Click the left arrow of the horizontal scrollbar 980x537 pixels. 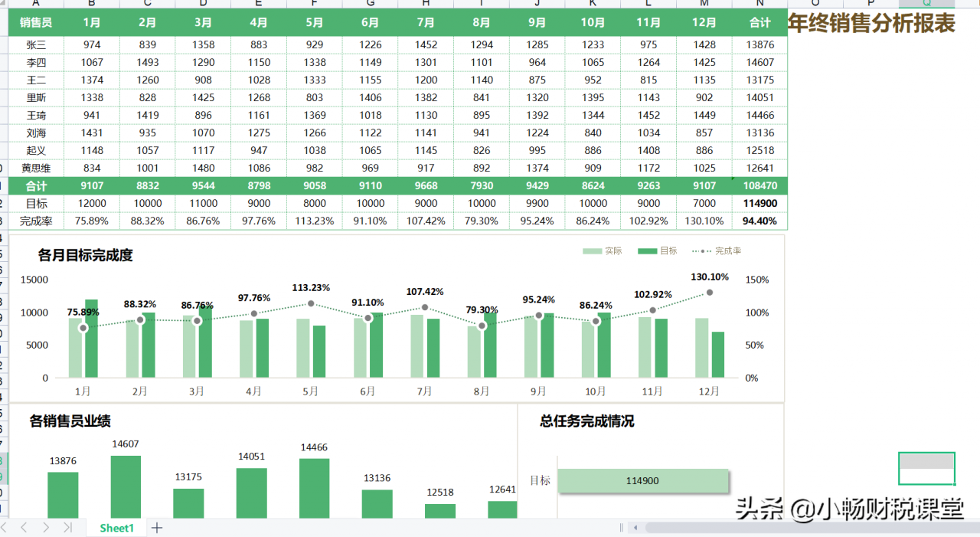(x=637, y=528)
